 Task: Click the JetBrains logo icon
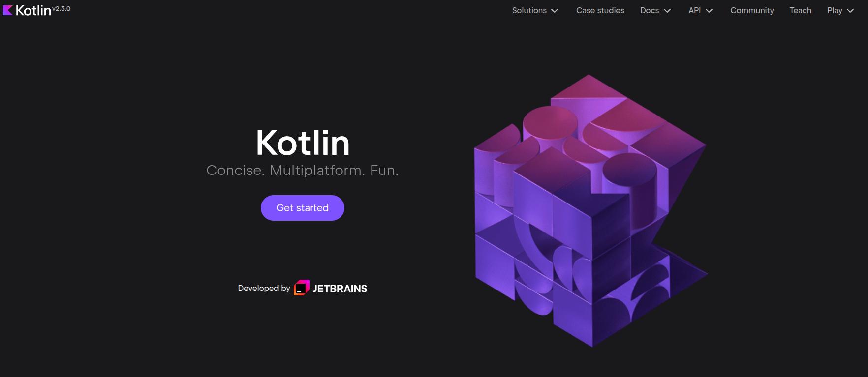302,288
